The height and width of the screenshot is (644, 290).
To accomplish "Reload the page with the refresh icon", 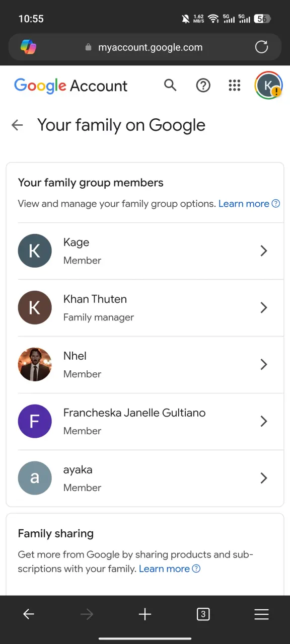I will (x=261, y=47).
